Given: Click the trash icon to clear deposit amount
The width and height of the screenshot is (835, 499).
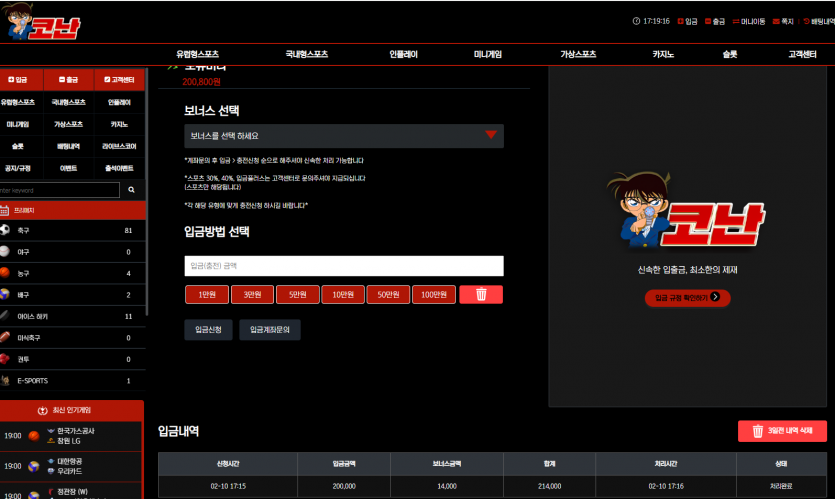Looking at the screenshot, I should pos(481,295).
